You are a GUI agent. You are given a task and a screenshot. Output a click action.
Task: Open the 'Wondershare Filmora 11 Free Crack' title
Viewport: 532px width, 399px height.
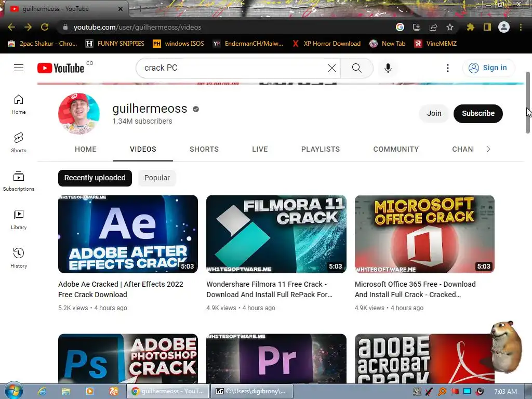[270, 289]
